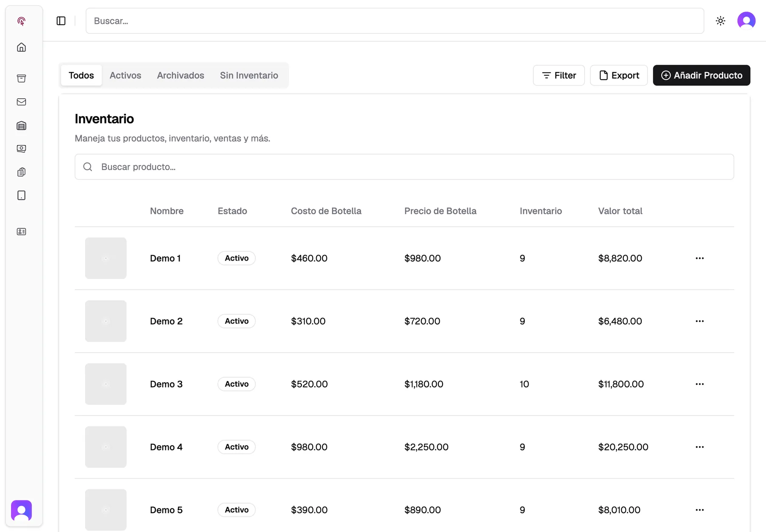Viewport: 766px width, 532px height.
Task: Switch to the Todos tab
Action: tap(81, 75)
